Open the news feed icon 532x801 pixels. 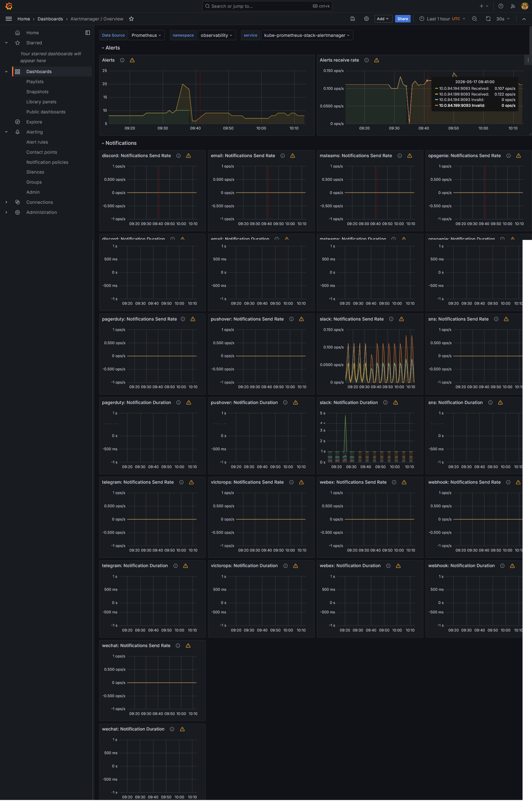(513, 6)
